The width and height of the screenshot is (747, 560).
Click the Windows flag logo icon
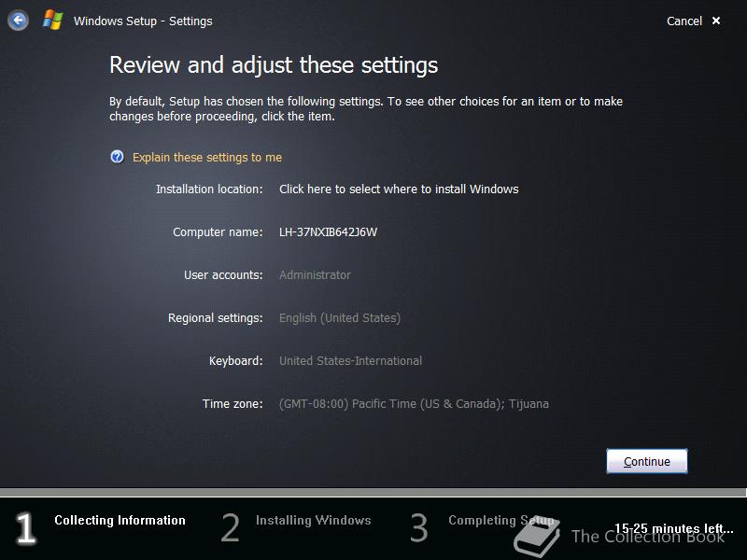[x=52, y=21]
